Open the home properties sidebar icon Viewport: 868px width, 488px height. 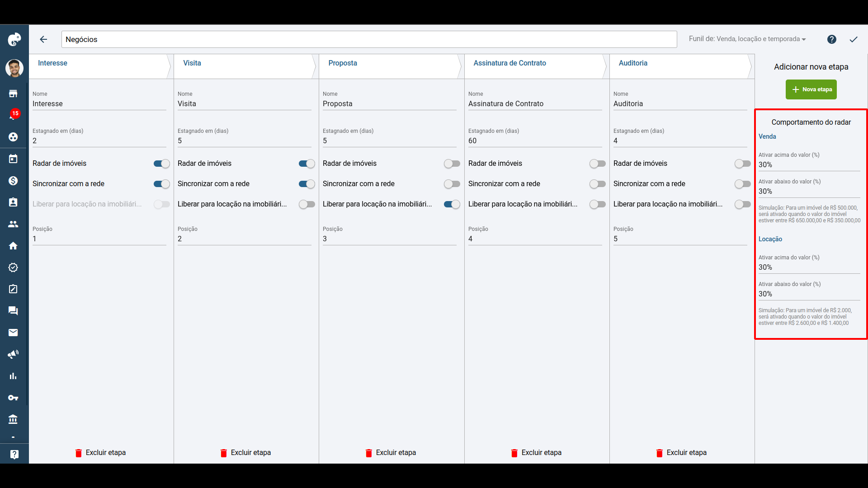click(13, 246)
